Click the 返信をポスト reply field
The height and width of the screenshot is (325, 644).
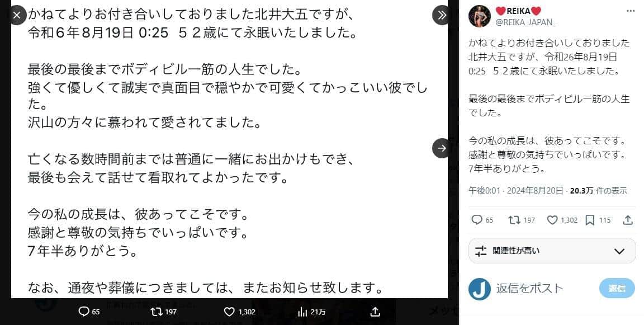530,289
